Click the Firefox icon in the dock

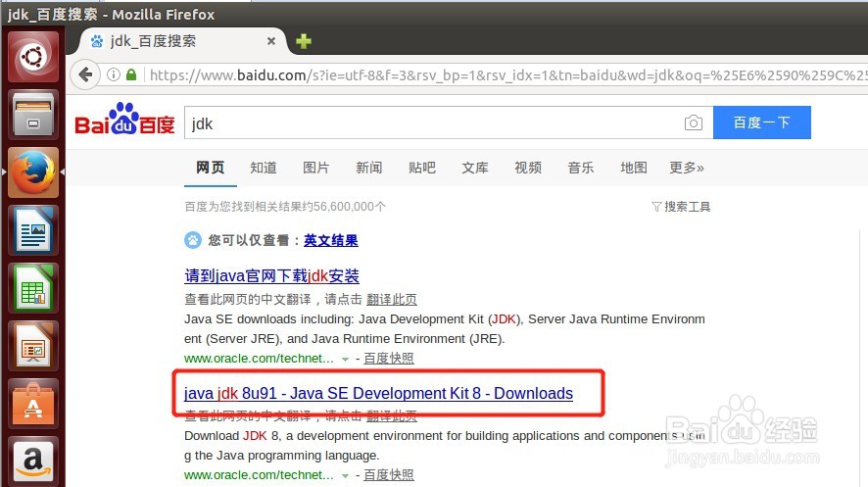point(33,172)
